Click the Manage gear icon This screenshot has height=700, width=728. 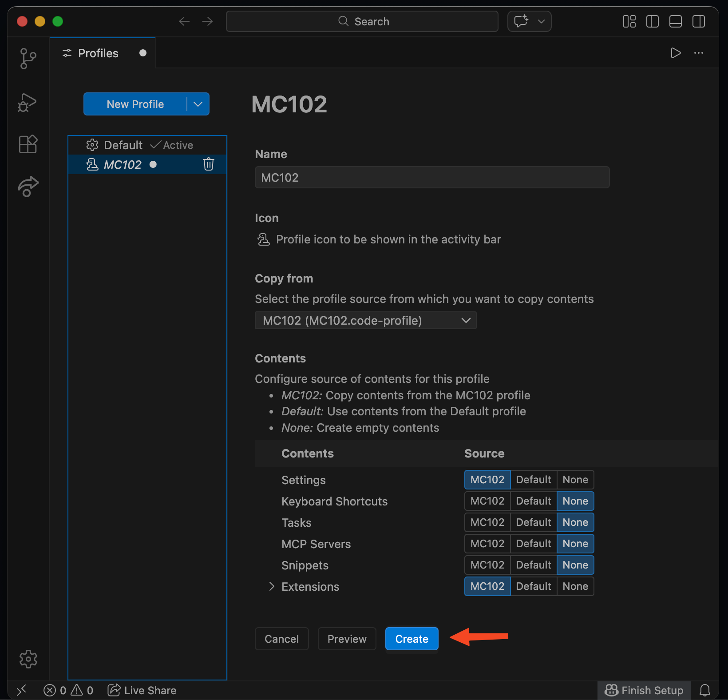[x=28, y=659]
